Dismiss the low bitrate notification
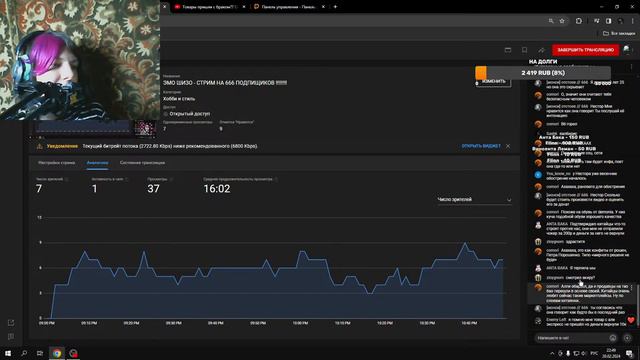Image resolution: width=640 pixels, height=360 pixels. (x=508, y=146)
